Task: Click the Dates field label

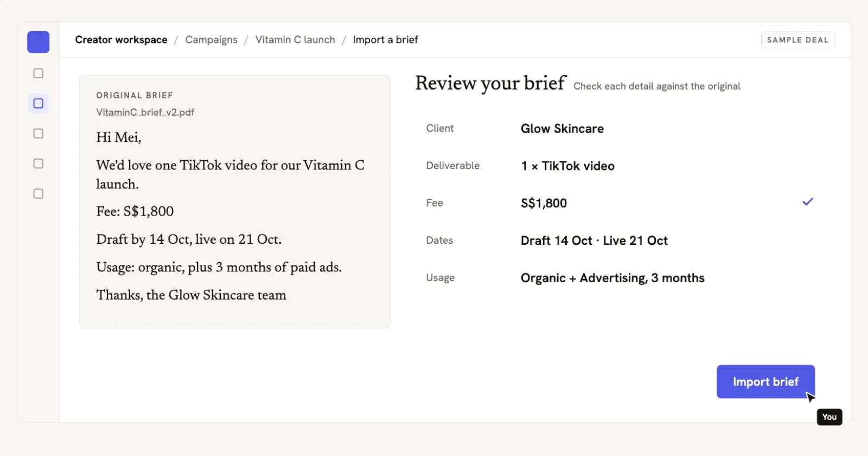Action: coord(439,240)
